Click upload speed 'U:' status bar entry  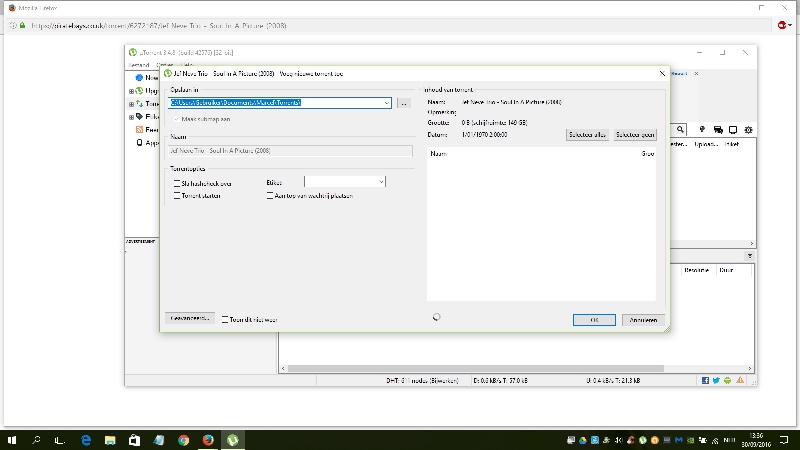(613, 381)
